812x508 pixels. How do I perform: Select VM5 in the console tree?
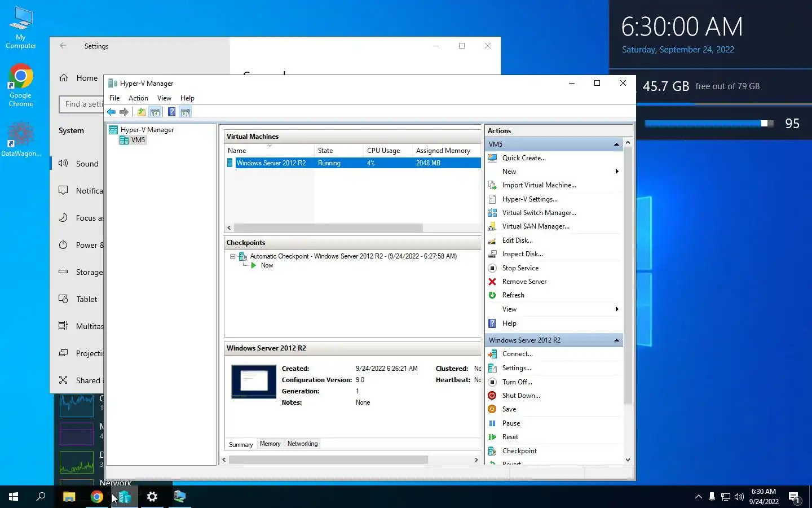(x=138, y=140)
